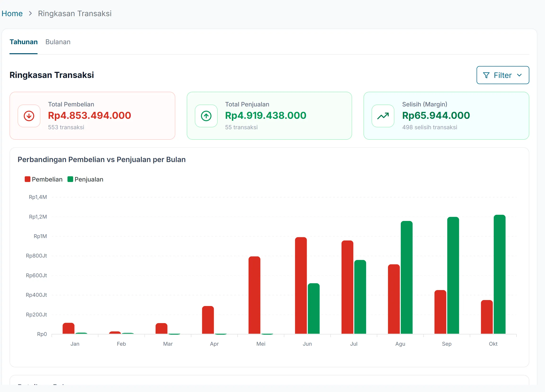Click the Rp65.944.000 margin value
Image resolution: width=545 pixels, height=392 pixels.
(x=436, y=116)
